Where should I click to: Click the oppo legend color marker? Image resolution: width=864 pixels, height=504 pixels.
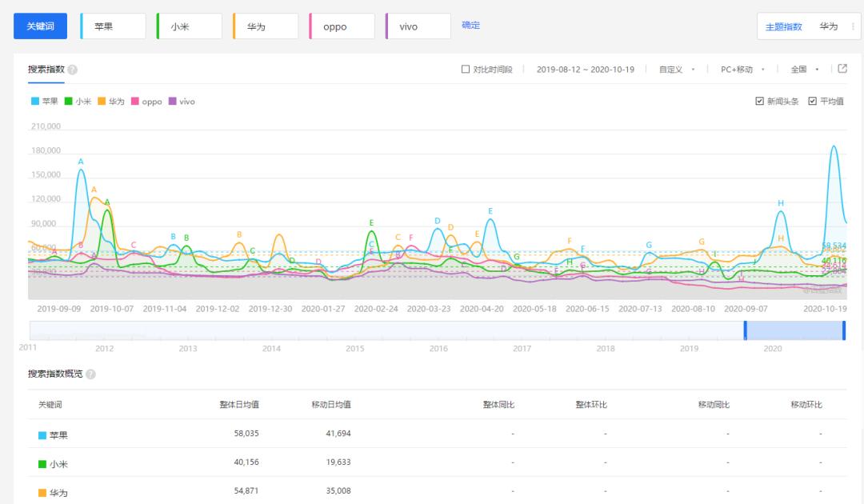(x=135, y=102)
